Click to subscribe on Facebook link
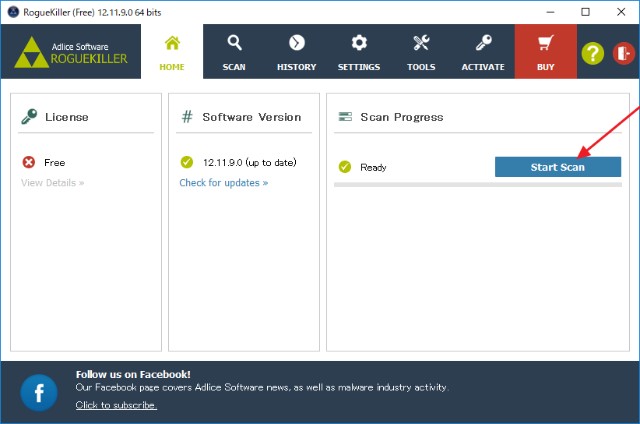The width and height of the screenshot is (640, 424). tap(116, 405)
